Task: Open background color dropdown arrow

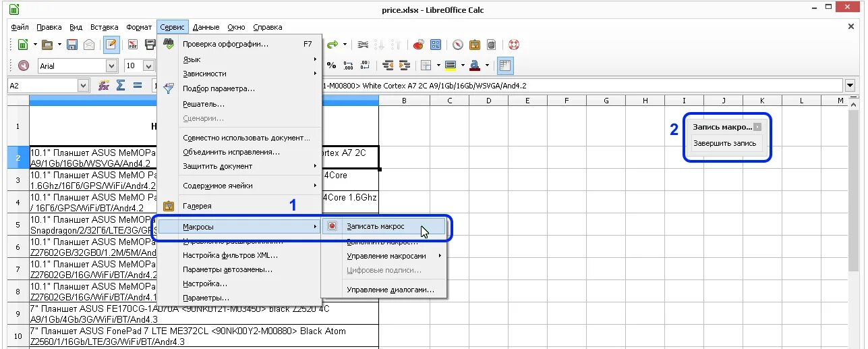Action: point(463,65)
